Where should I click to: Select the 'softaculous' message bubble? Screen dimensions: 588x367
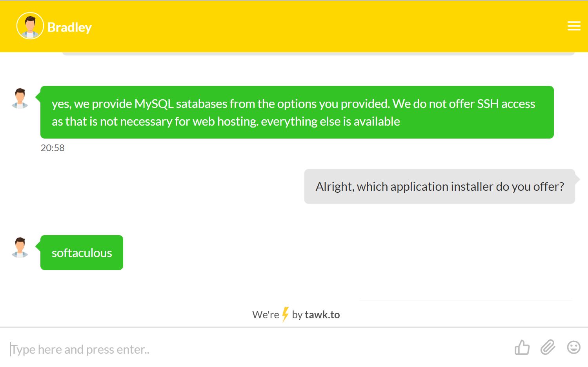(x=82, y=252)
